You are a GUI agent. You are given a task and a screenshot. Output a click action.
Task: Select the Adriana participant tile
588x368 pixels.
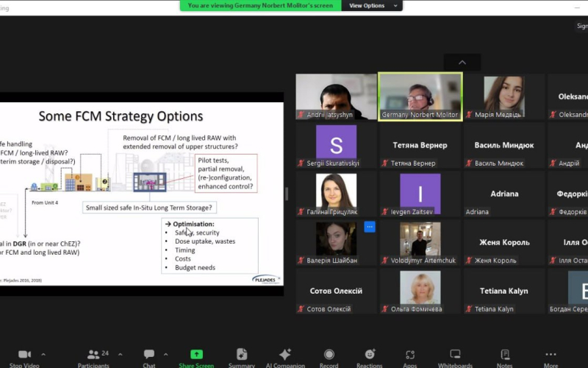tap(504, 194)
